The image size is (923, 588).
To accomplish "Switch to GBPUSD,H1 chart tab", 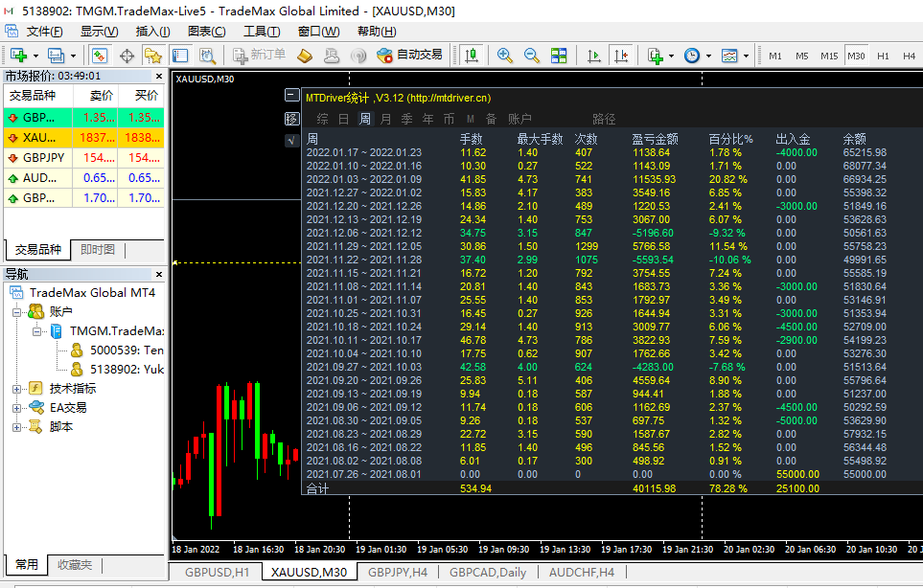I will pyautogui.click(x=217, y=572).
